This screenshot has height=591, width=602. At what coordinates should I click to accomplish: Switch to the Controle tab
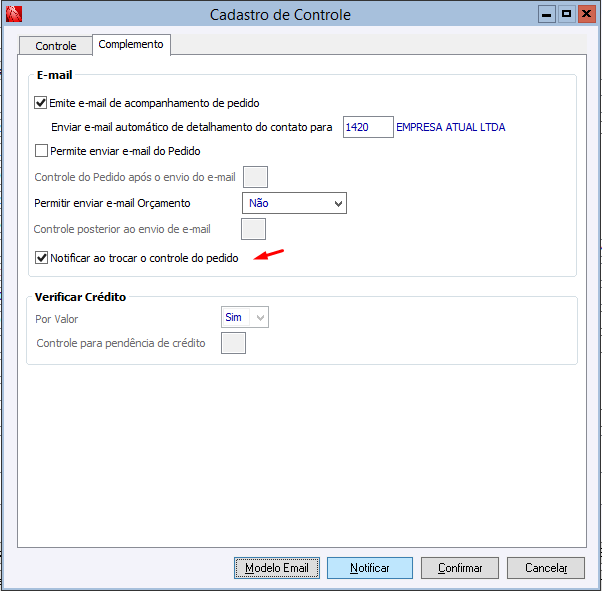(x=56, y=46)
